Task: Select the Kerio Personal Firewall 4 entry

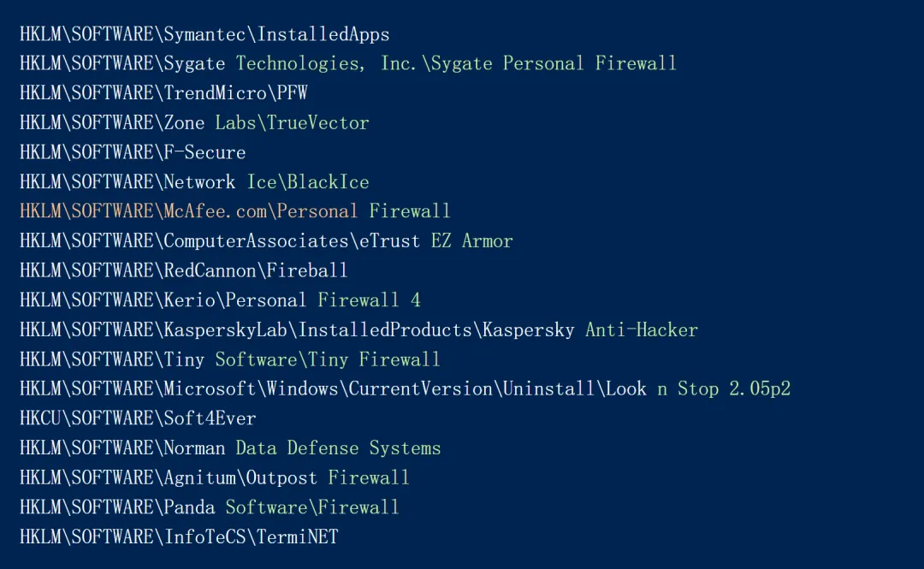Action: (x=220, y=300)
